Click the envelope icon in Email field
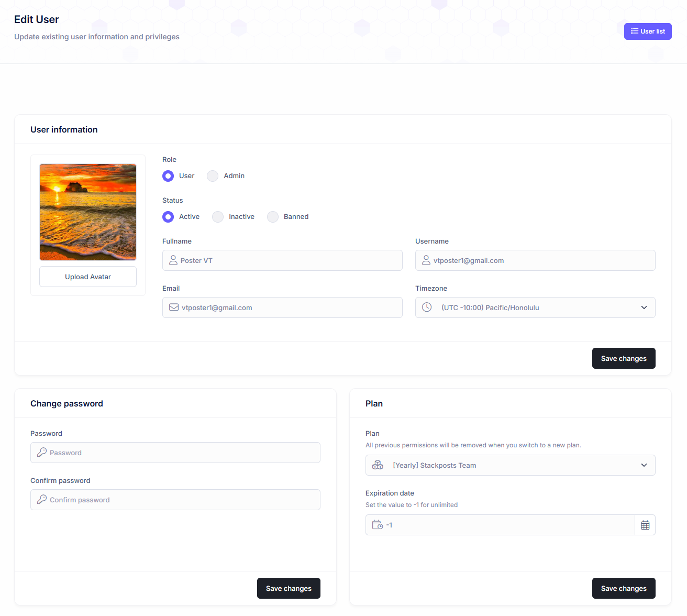This screenshot has height=616, width=687. pos(174,307)
